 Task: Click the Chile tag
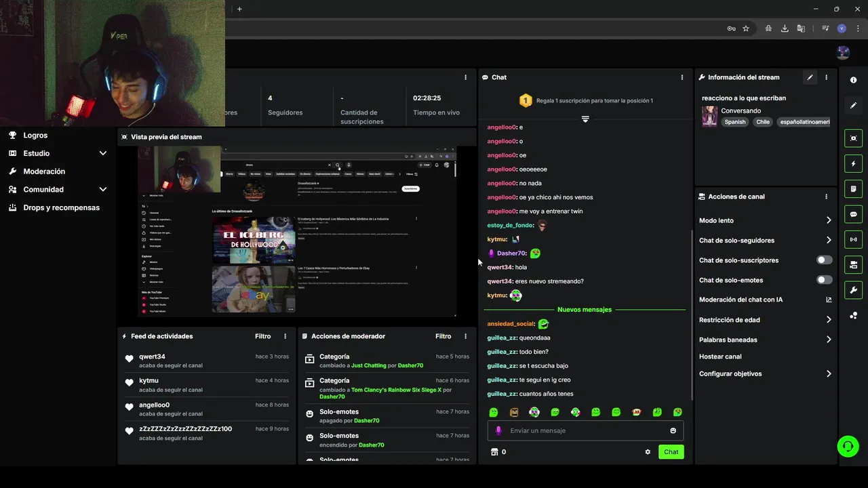763,122
